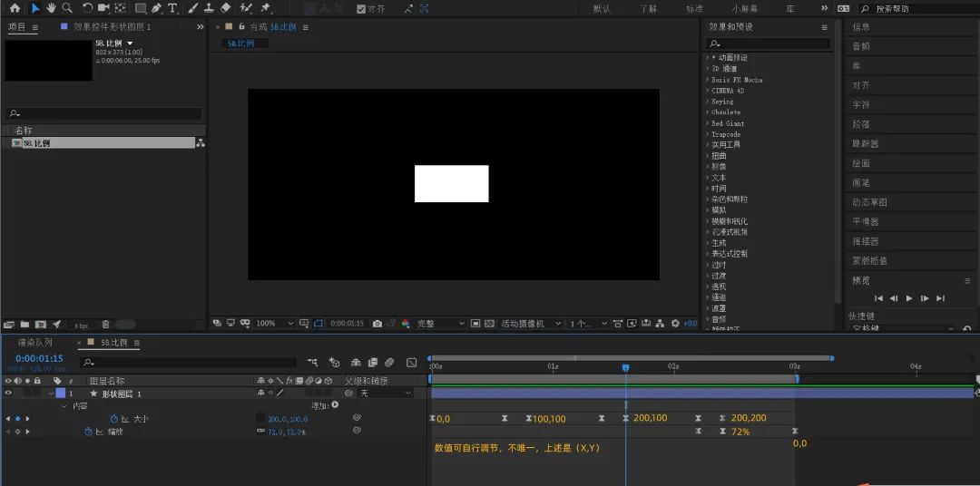Select the Rotation tool
Image resolution: width=980 pixels, height=486 pixels.
(x=87, y=8)
